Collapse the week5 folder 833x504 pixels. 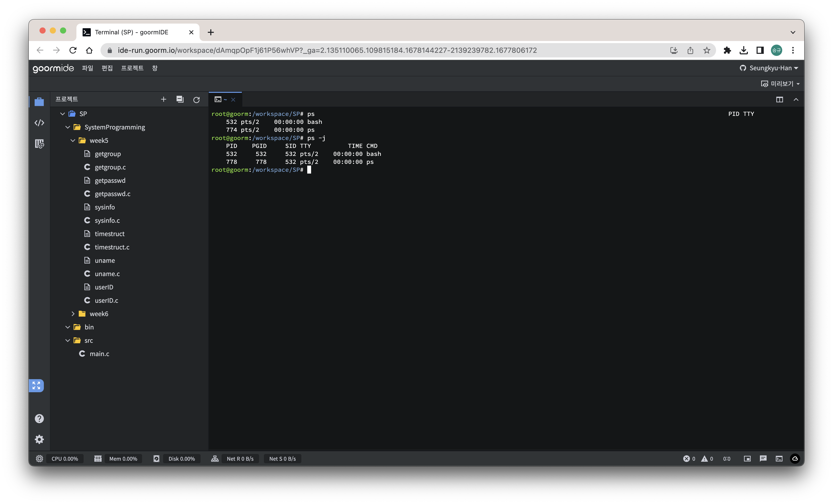pyautogui.click(x=73, y=141)
